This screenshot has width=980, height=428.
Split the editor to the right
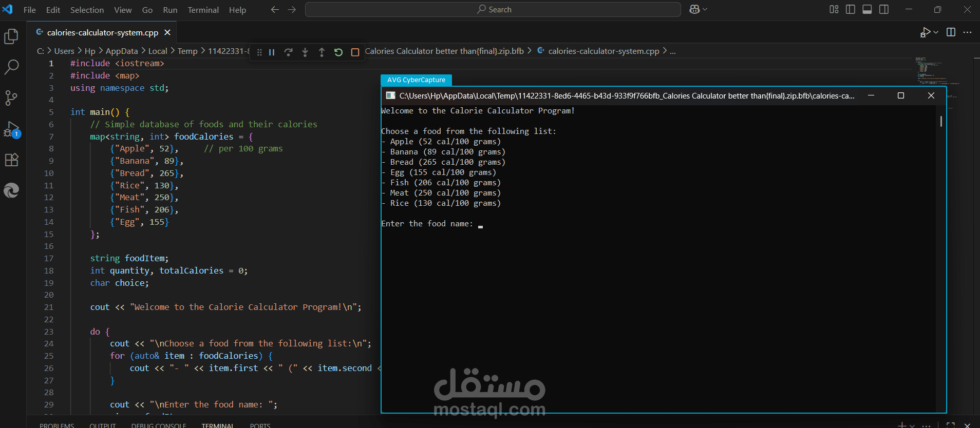[951, 32]
